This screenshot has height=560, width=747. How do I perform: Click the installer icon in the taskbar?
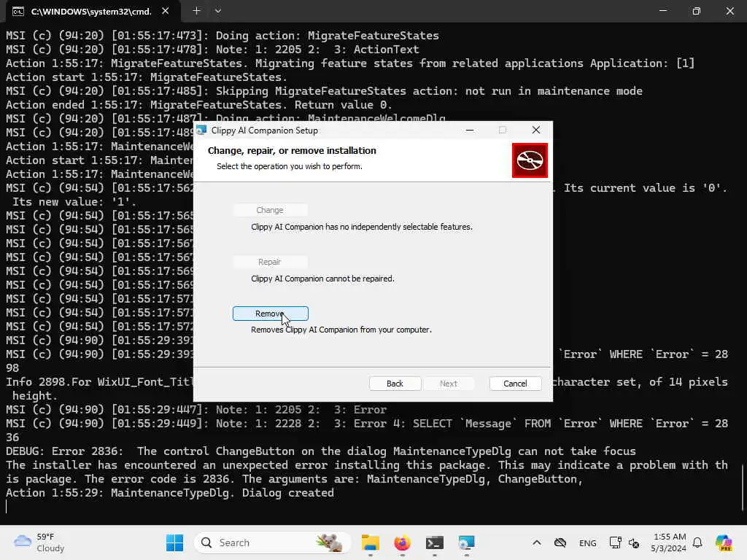pos(466,542)
